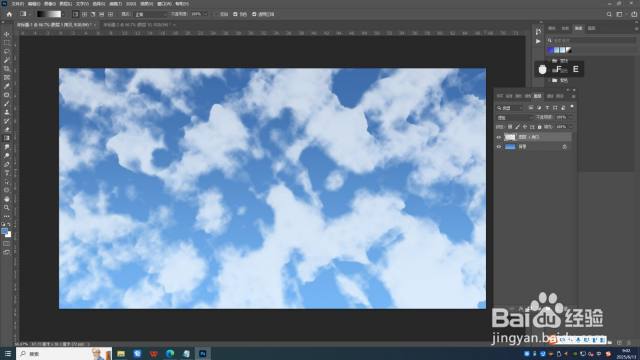Open the Edit menu
The width and height of the screenshot is (640, 360).
34,4
